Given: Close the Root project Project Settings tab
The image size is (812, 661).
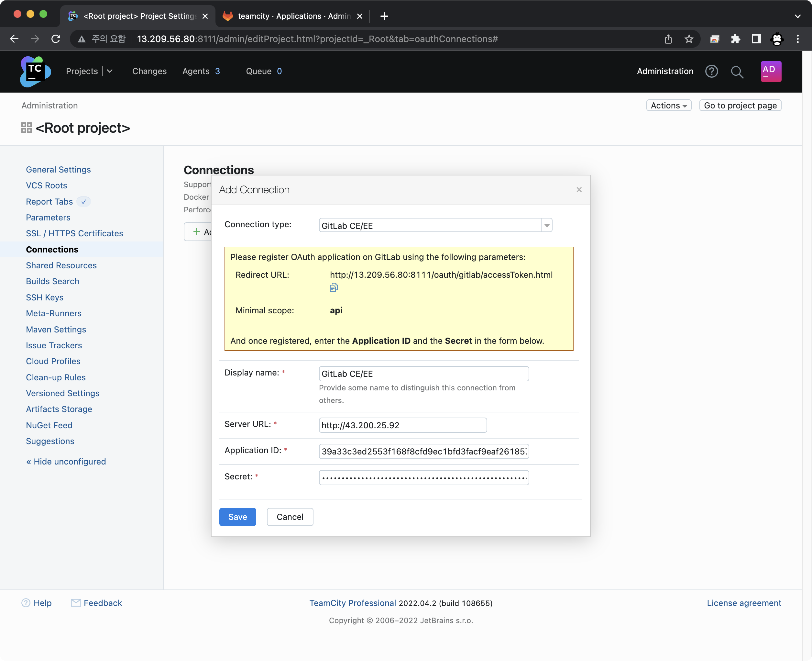Looking at the screenshot, I should 205,16.
